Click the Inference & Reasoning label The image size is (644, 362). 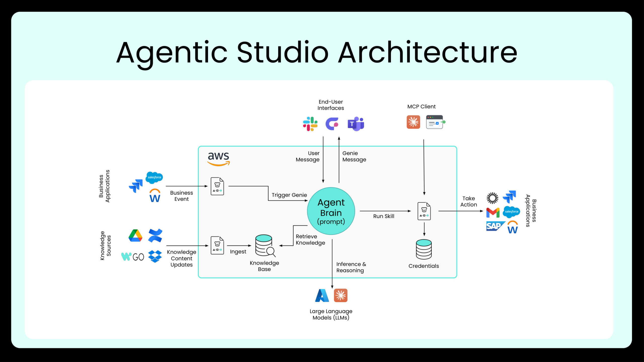click(351, 267)
